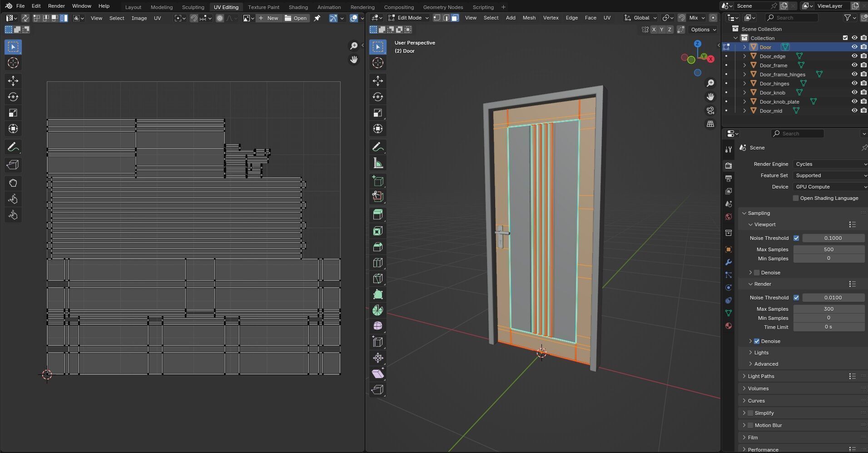This screenshot has width=868, height=453.
Task: Select the Grab tool in UV editor
Action: 13,183
